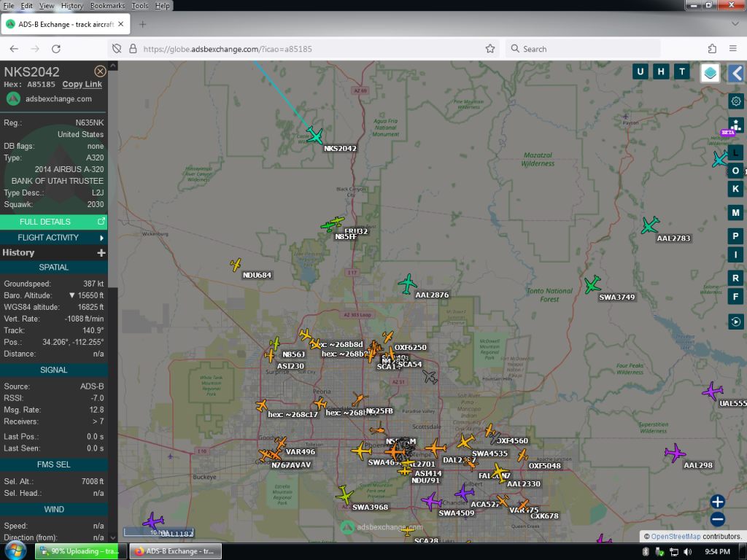Reload the page in the browser
Screen dimensions: 747x560
[x=56, y=49]
